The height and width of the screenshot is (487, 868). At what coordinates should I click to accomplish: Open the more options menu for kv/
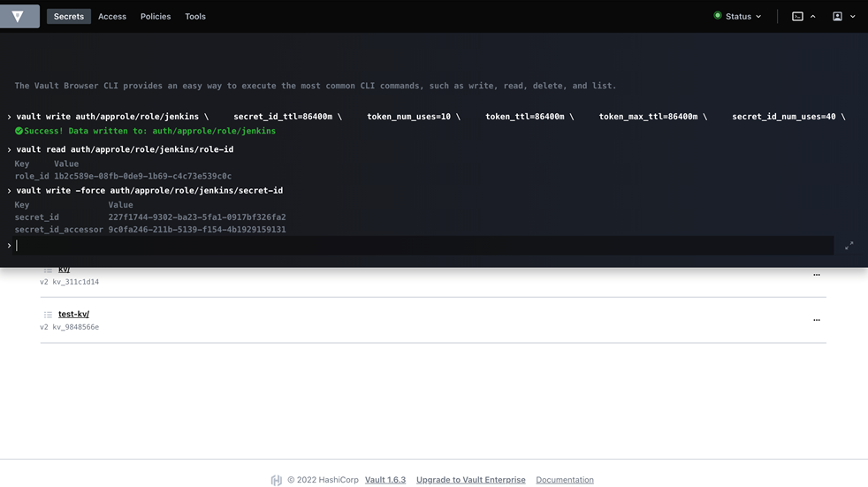816,275
